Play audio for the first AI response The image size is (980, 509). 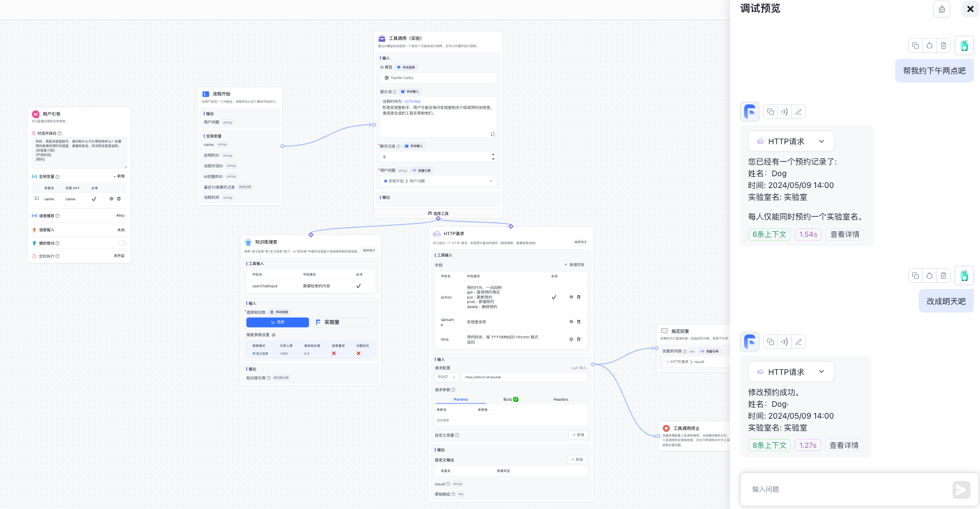[785, 112]
